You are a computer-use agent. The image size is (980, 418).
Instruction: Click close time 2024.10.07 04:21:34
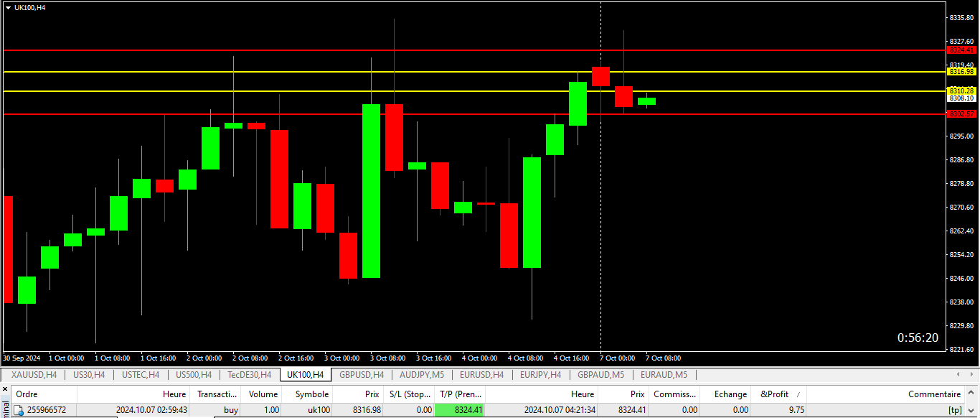pyautogui.click(x=560, y=410)
